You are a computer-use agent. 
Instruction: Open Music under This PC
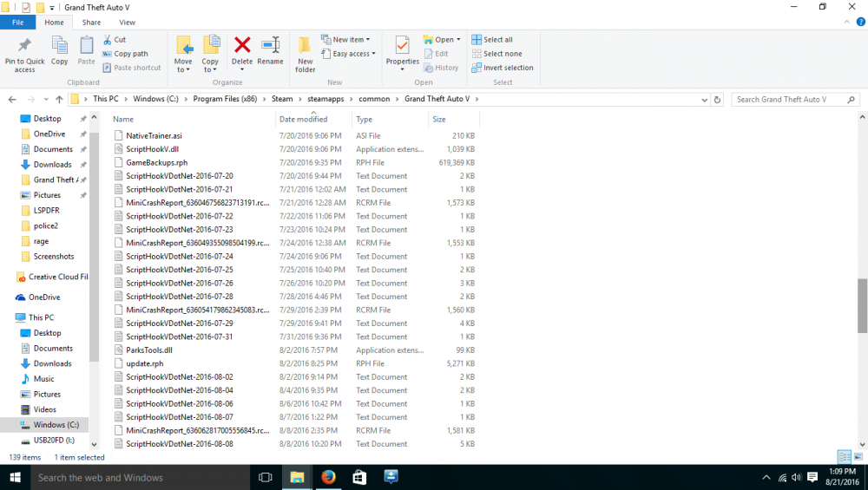coord(43,379)
